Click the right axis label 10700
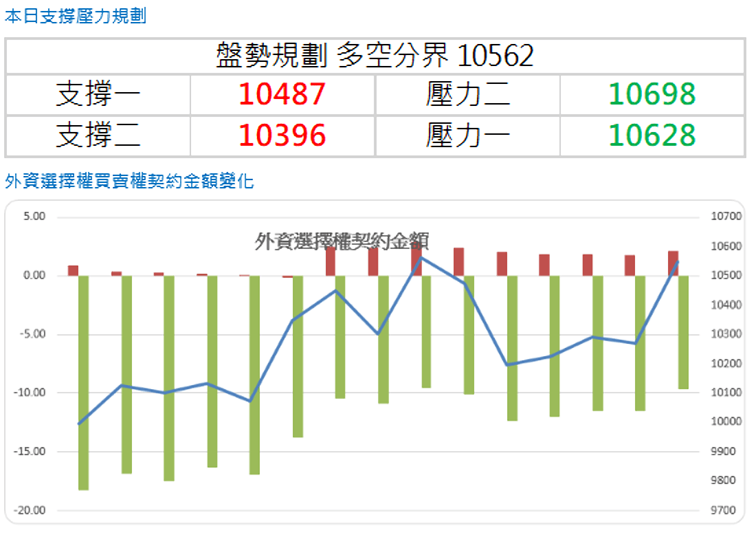Screen dimensions: 756x557 pos(726,216)
